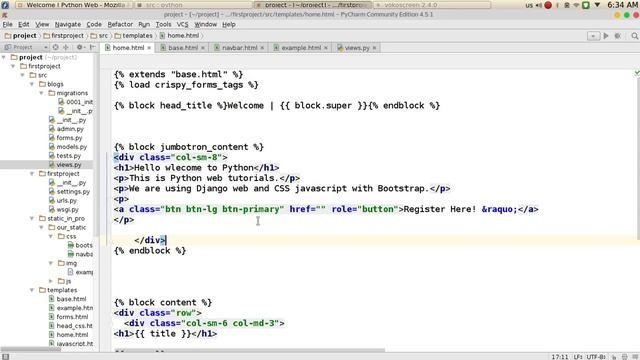
Task: Open the VCS menu
Action: [182, 24]
